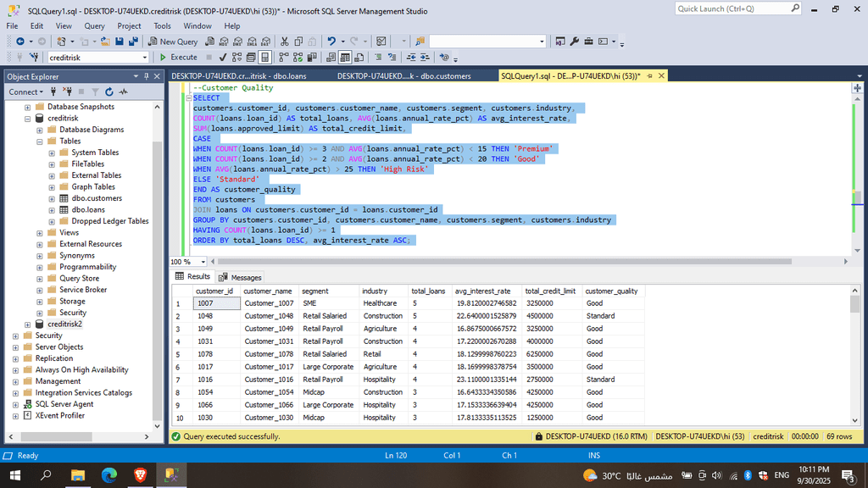Click the Cut scissors icon
The height and width of the screenshot is (488, 868).
[285, 41]
